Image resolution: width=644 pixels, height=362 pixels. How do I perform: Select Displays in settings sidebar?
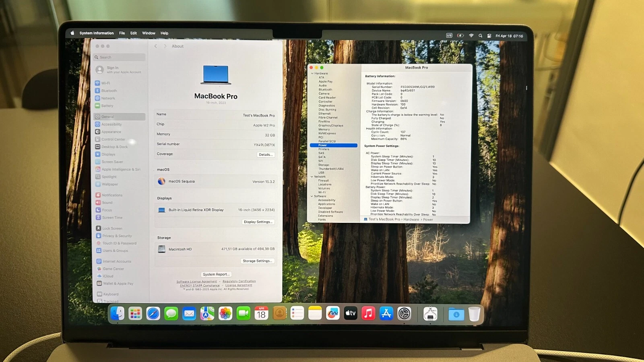coord(120,154)
